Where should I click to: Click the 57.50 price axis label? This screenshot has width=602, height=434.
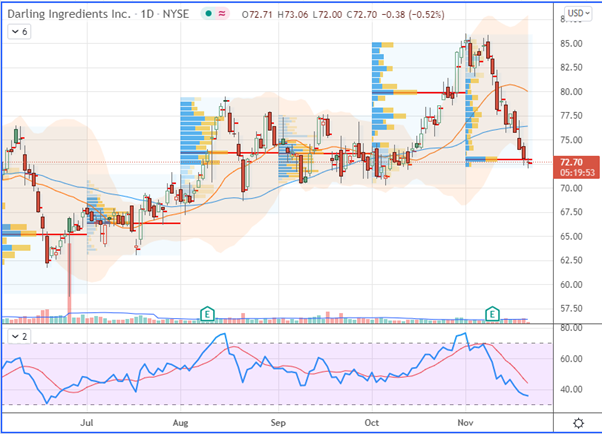click(571, 308)
